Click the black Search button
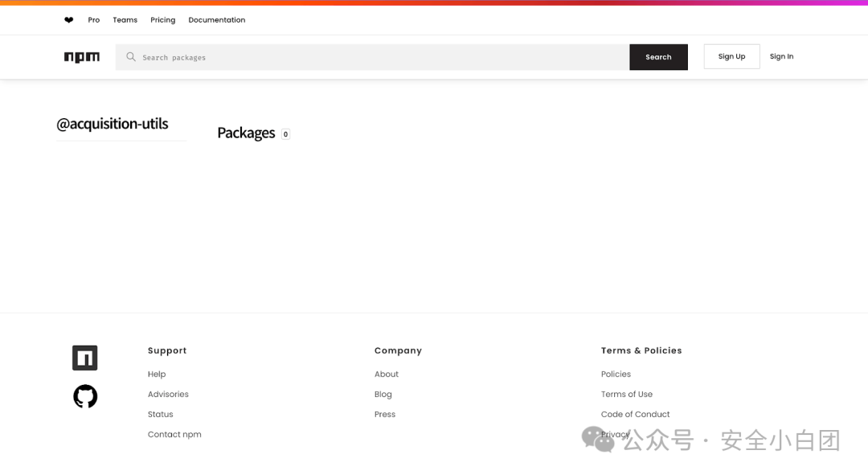Viewport: 868px width, 475px height. pos(659,57)
